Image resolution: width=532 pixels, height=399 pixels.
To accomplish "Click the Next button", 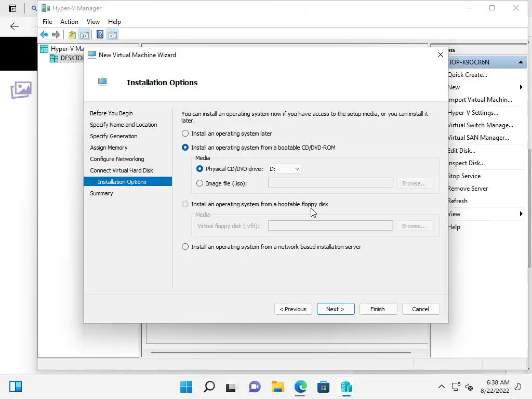I will [x=336, y=309].
